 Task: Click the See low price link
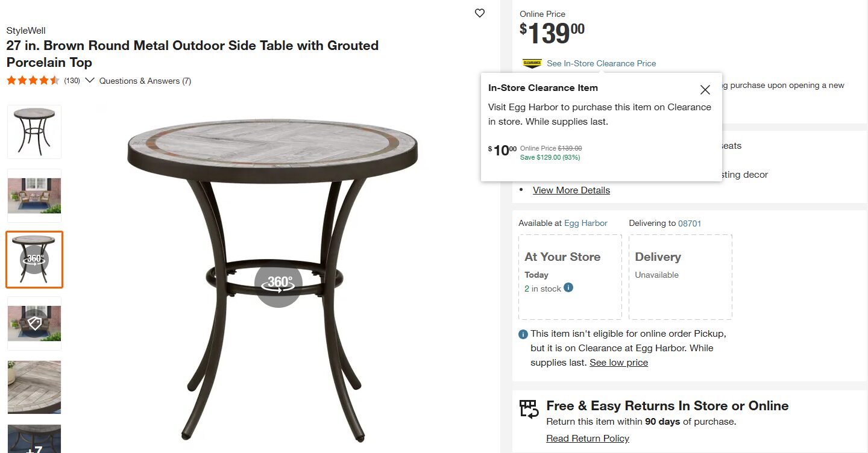tap(618, 363)
